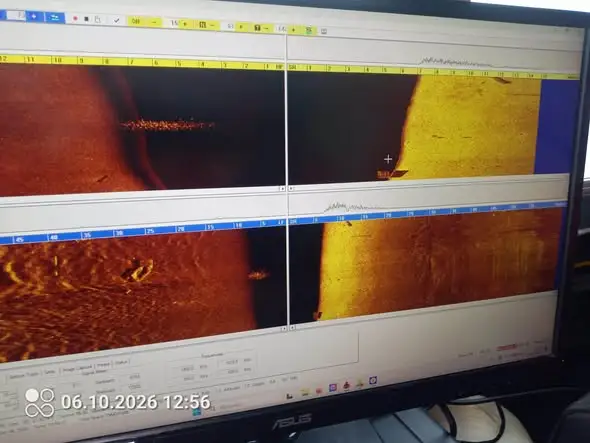Open the Bottom Track tab
This screenshot has width=590, height=443.
click(x=24, y=374)
